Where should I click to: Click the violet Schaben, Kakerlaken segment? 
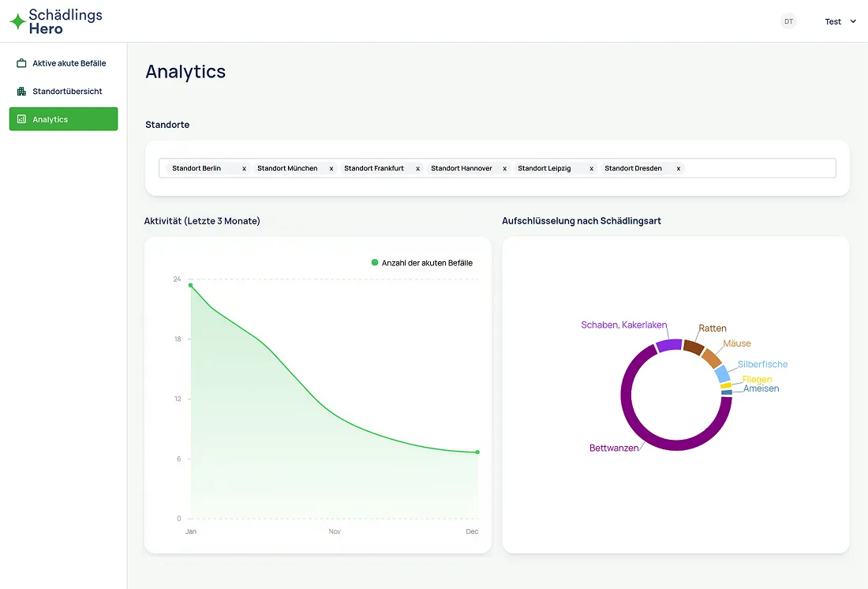tap(669, 345)
